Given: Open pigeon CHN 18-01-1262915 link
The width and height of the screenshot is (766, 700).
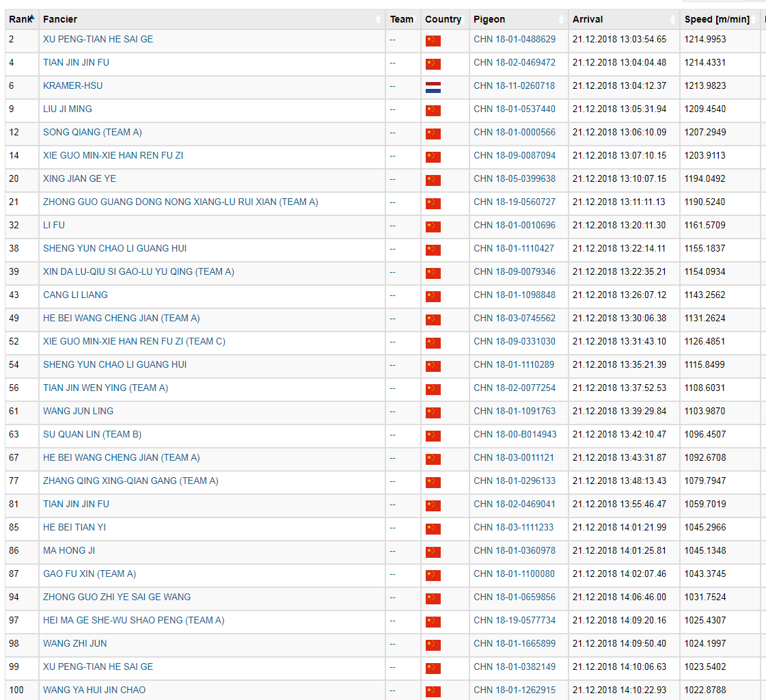Looking at the screenshot, I should coord(515,690).
